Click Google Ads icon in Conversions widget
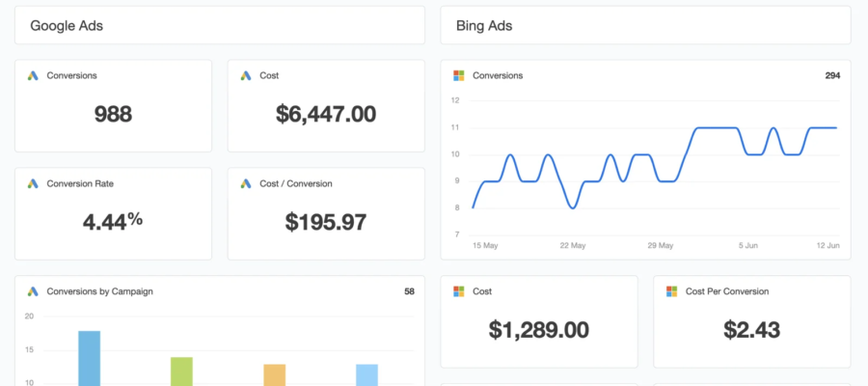The height and width of the screenshot is (386, 868). click(32, 75)
